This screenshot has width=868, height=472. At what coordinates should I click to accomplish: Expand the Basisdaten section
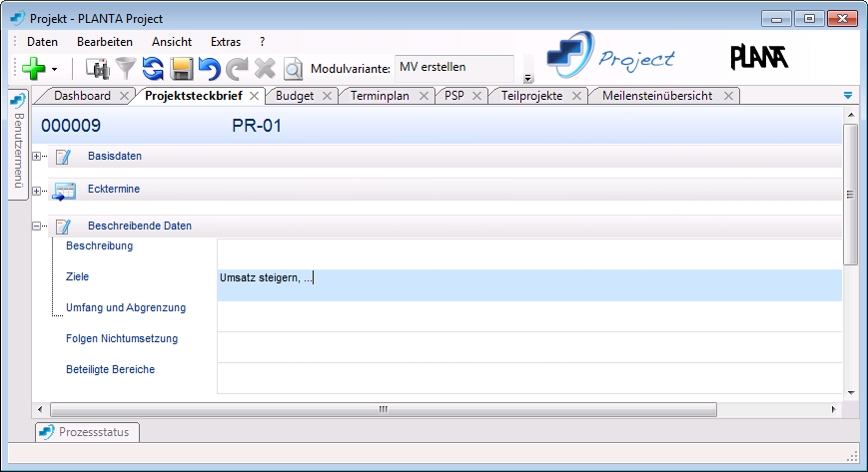point(37,157)
